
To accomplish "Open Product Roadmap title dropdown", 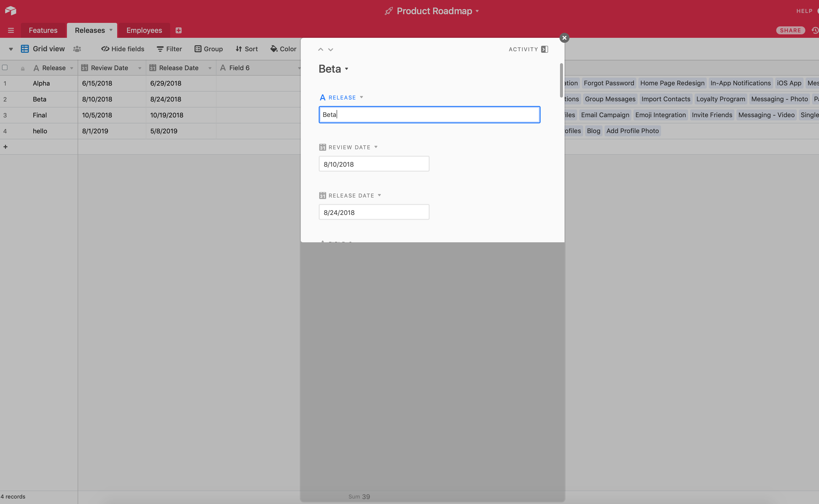I will (x=477, y=11).
